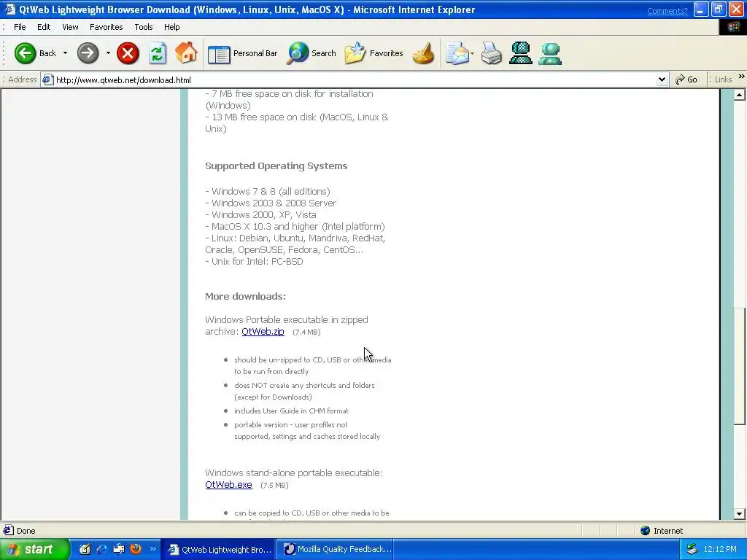Click the gray Forward arrow button

pos(88,52)
